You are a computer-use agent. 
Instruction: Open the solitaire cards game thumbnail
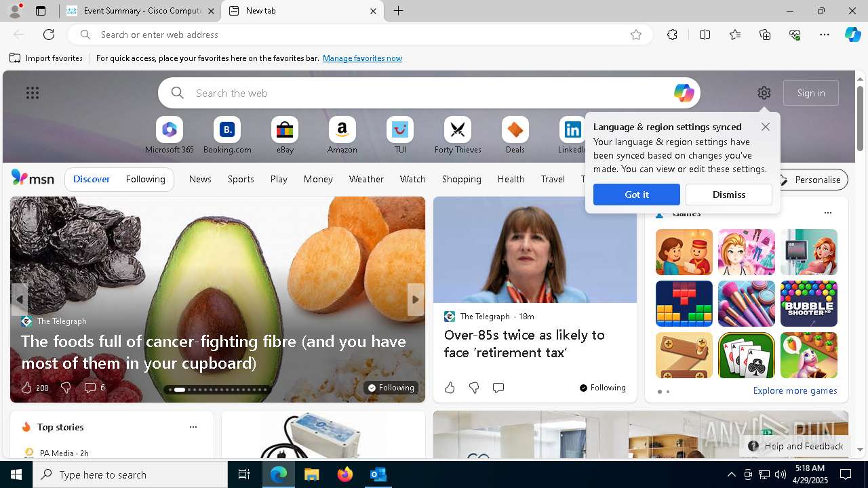click(747, 355)
